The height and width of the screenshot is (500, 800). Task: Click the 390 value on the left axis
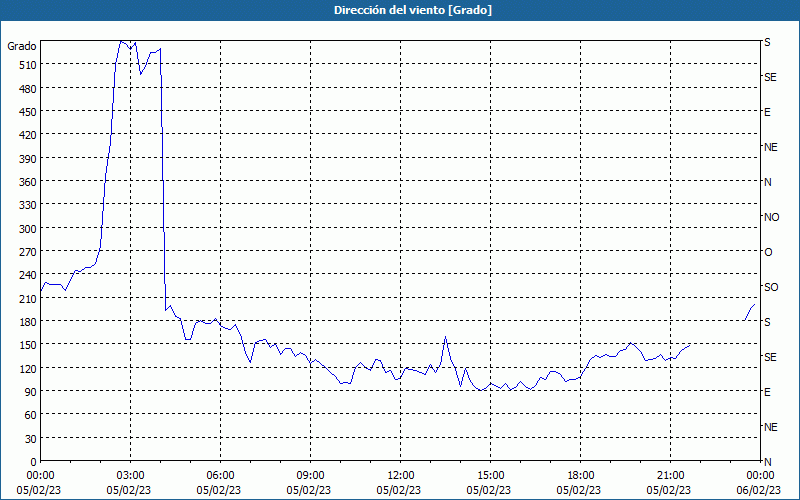click(28, 159)
